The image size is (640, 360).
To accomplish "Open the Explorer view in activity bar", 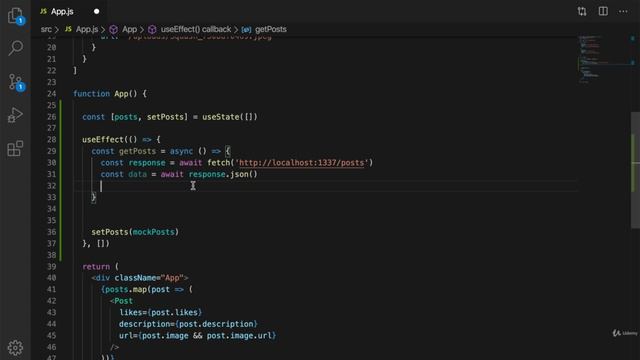I will pyautogui.click(x=16, y=16).
